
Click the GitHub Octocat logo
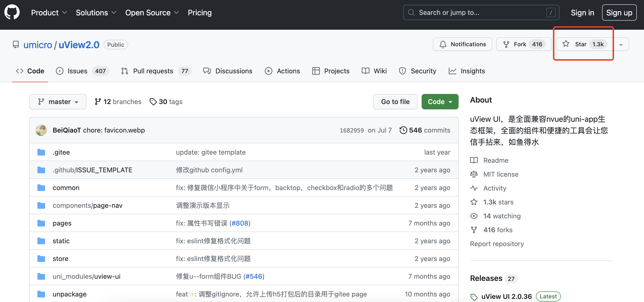point(12,12)
